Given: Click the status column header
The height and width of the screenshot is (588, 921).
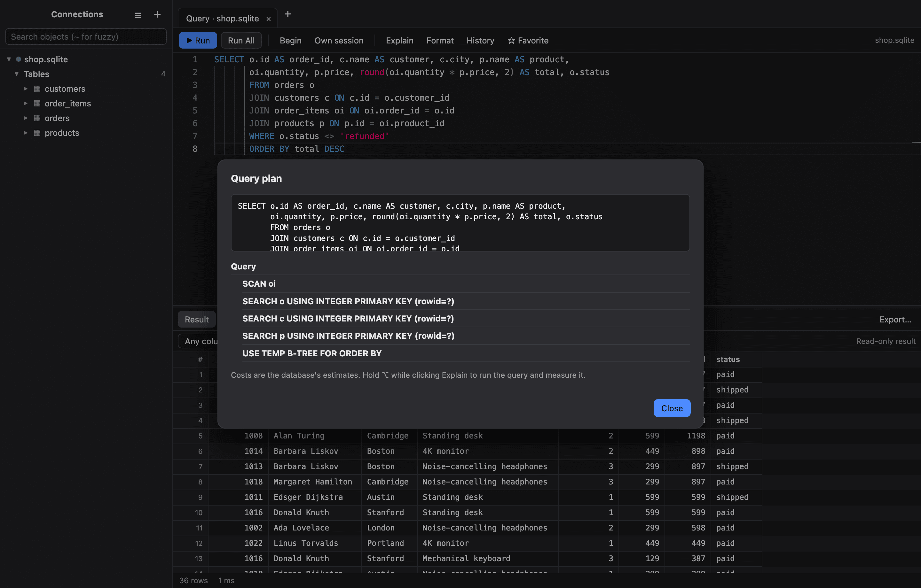Looking at the screenshot, I should pos(736,360).
